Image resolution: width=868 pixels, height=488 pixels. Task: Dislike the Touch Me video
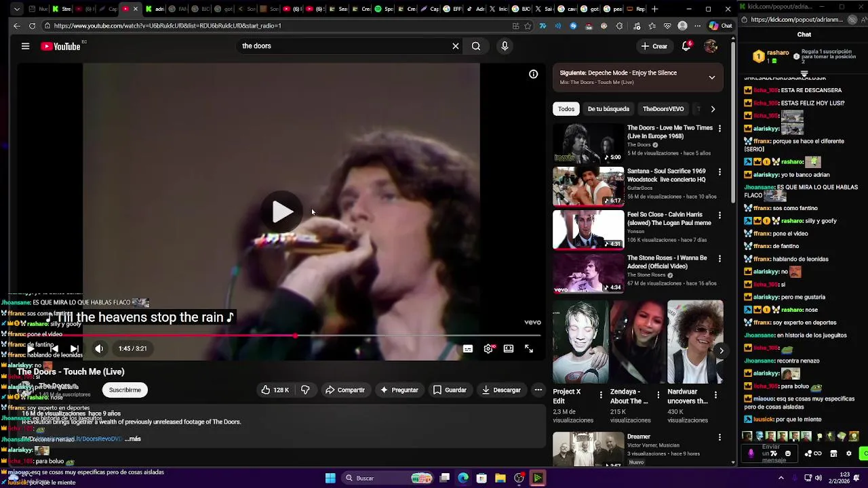coord(305,390)
